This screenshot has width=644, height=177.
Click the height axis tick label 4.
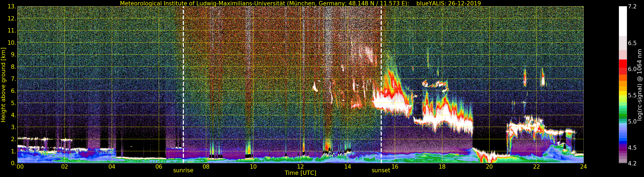(14, 115)
